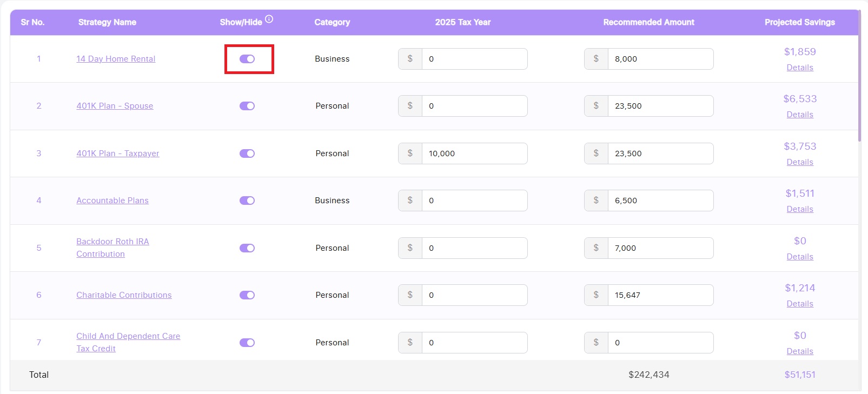
Task: Open the 401K Plan - Spouse strategy
Action: pyautogui.click(x=115, y=106)
